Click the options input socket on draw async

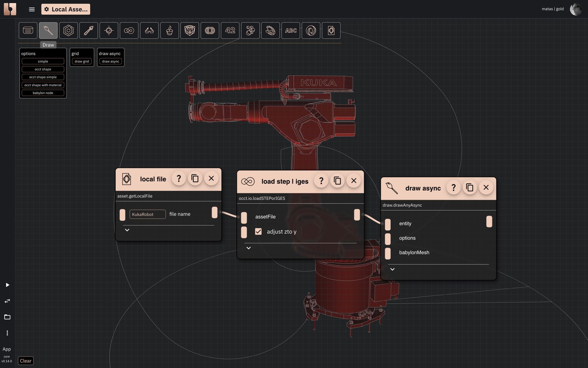pos(388,239)
